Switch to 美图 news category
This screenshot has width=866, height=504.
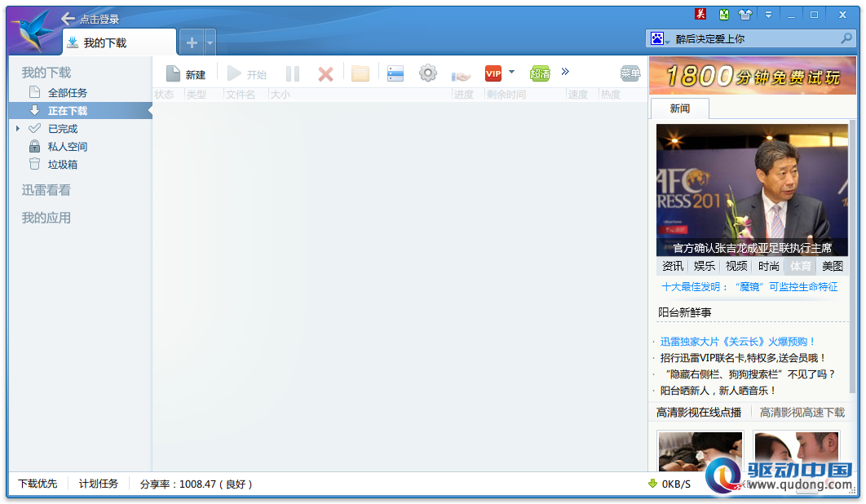[833, 267]
